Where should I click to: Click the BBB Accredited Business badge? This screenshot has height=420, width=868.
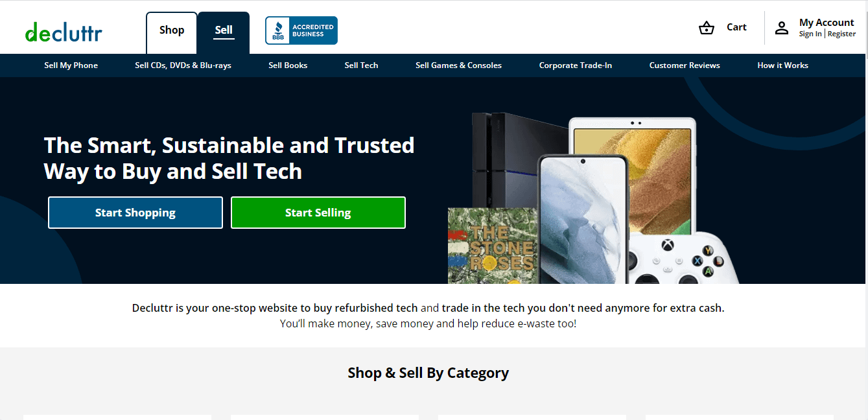click(301, 30)
